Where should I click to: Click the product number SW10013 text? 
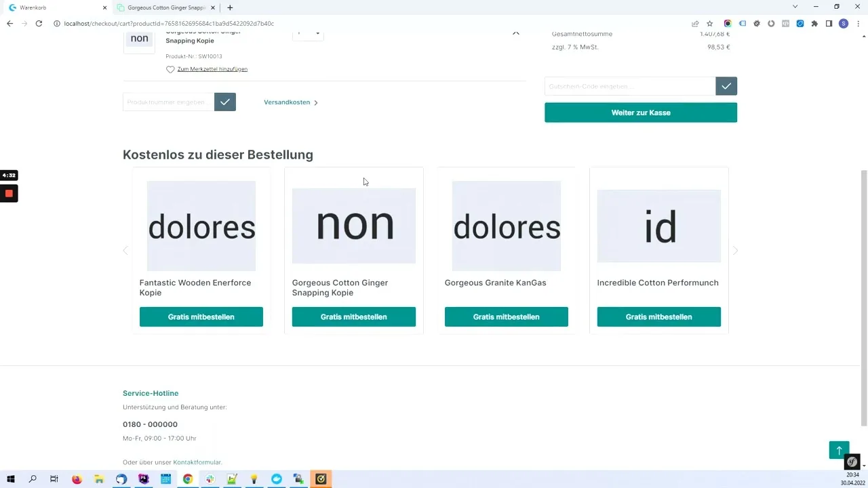210,56
